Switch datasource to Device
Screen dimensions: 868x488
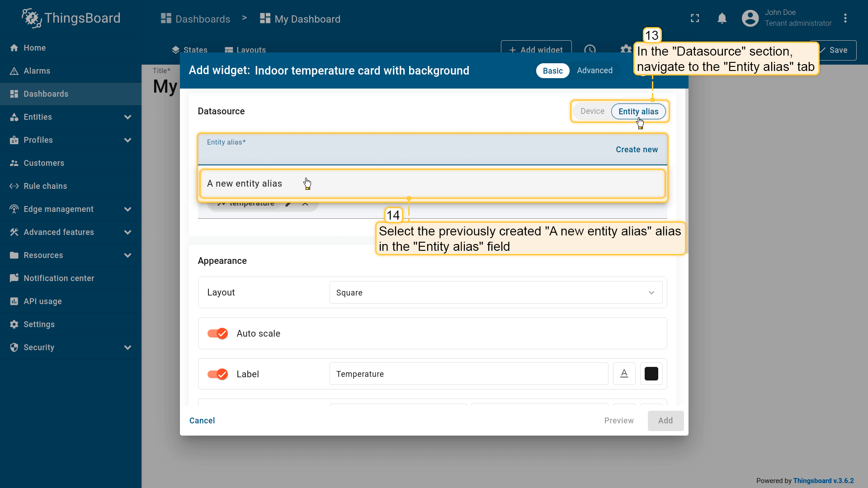[x=592, y=111]
